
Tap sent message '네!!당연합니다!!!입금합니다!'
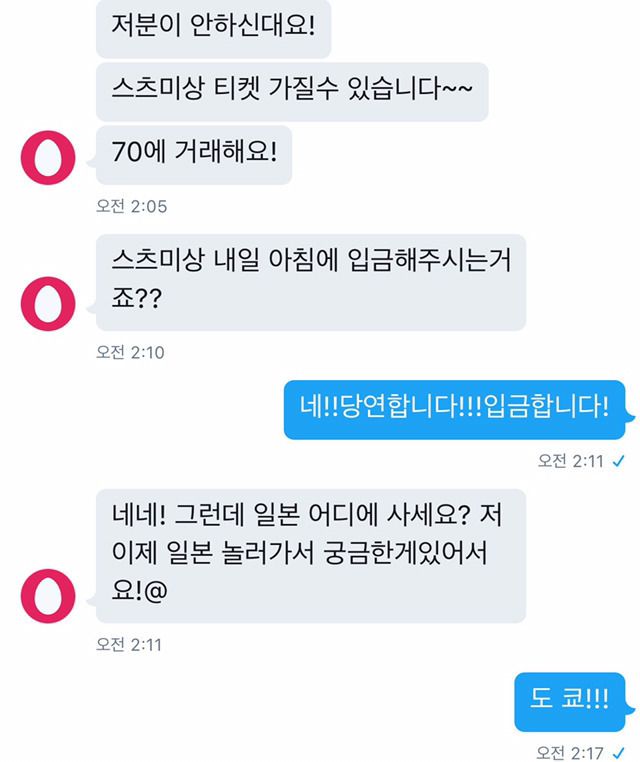[454, 410]
